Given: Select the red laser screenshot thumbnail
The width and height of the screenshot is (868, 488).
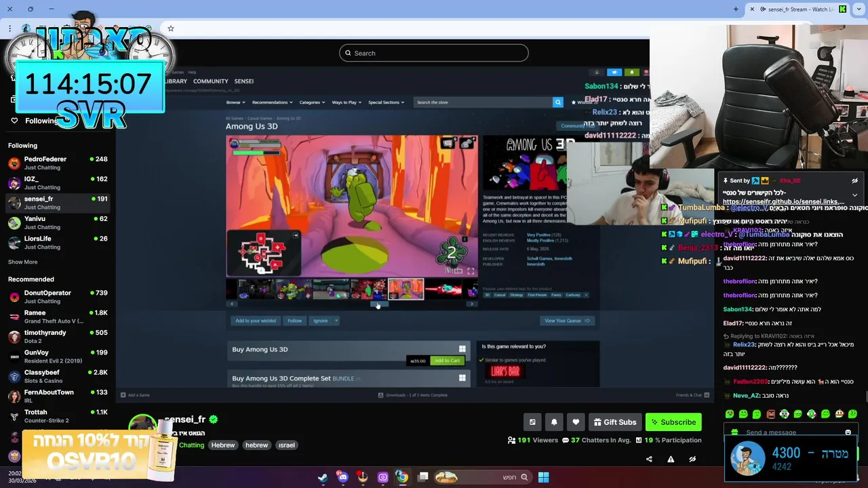Looking at the screenshot, I should 443,289.
